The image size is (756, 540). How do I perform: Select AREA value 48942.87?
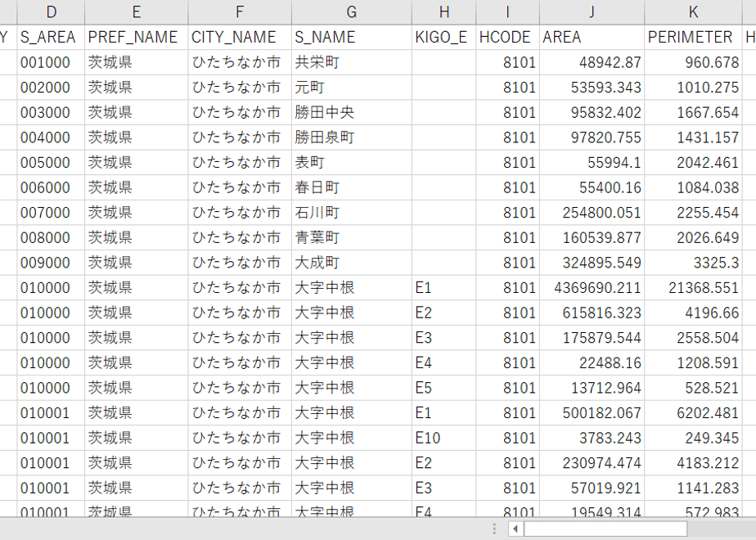592,62
